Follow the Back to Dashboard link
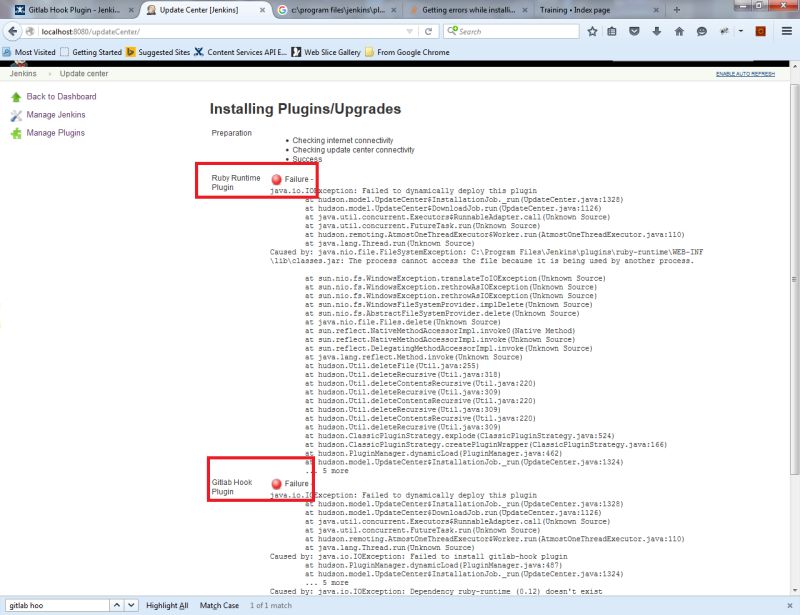 (x=62, y=95)
